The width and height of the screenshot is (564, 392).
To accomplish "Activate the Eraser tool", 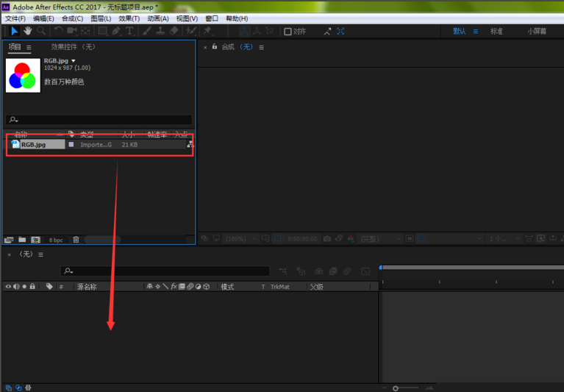I will click(x=174, y=31).
